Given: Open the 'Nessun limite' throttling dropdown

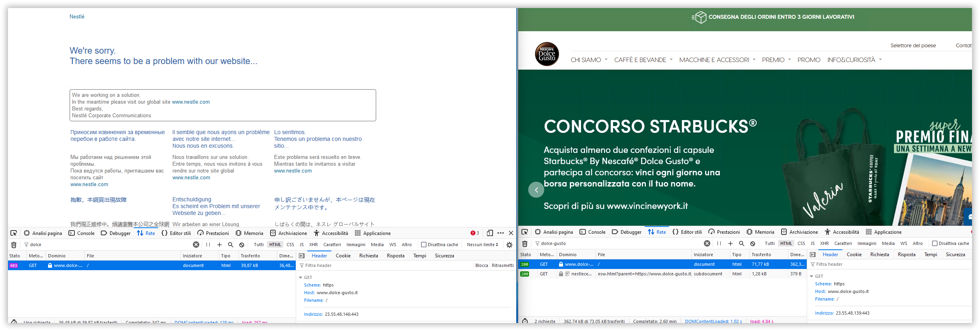Looking at the screenshot, I should [x=482, y=245].
